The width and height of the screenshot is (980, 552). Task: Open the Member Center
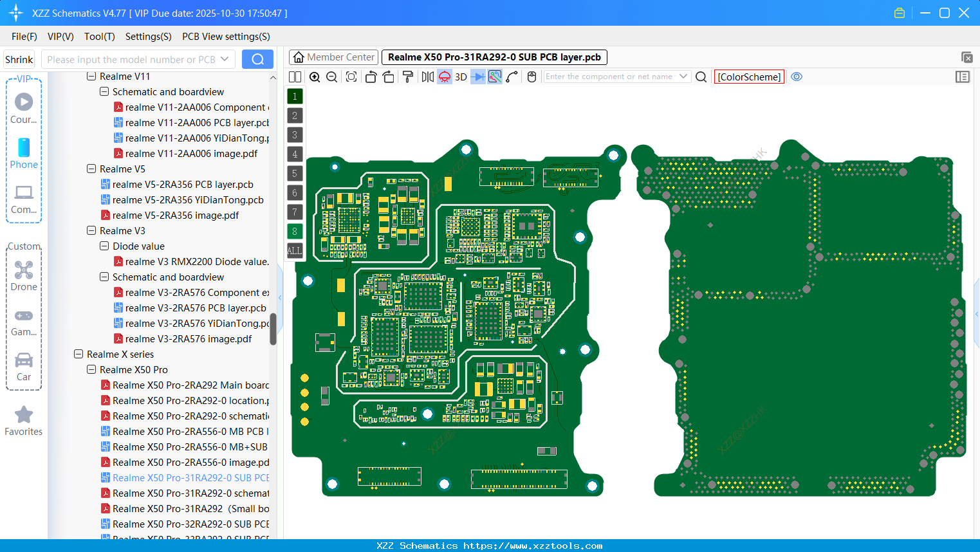tap(333, 57)
